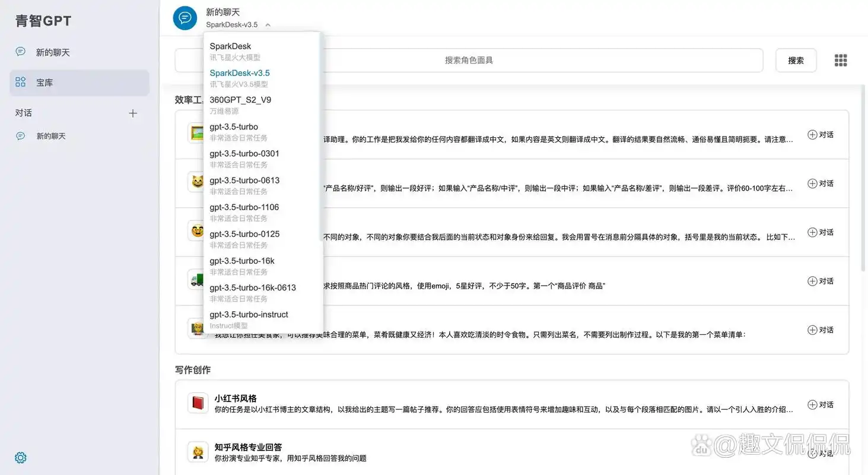Collapse the SparkDesk-v3.5 model dropdown
This screenshot has width=868, height=475.
pyautogui.click(x=267, y=25)
